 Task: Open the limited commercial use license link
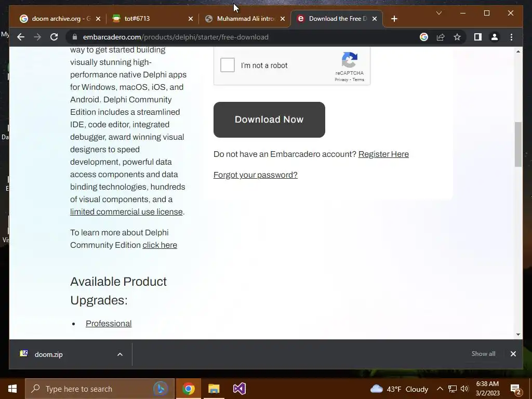pyautogui.click(x=126, y=212)
